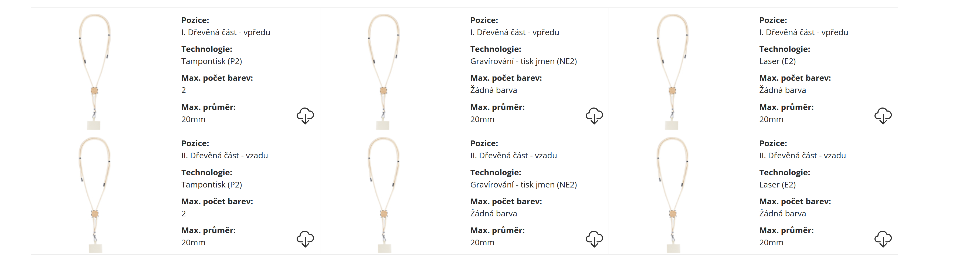Open lanyard thumbnail in back Tampontisk card
The image size is (980, 265).
[94, 194]
